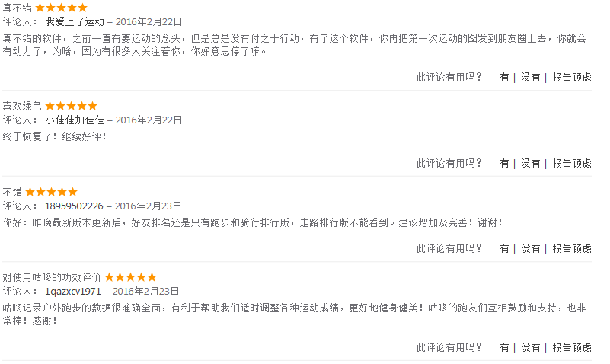This screenshot has width=610, height=364.
Task: Open reviewer profile 18959502226
Action: (75, 206)
